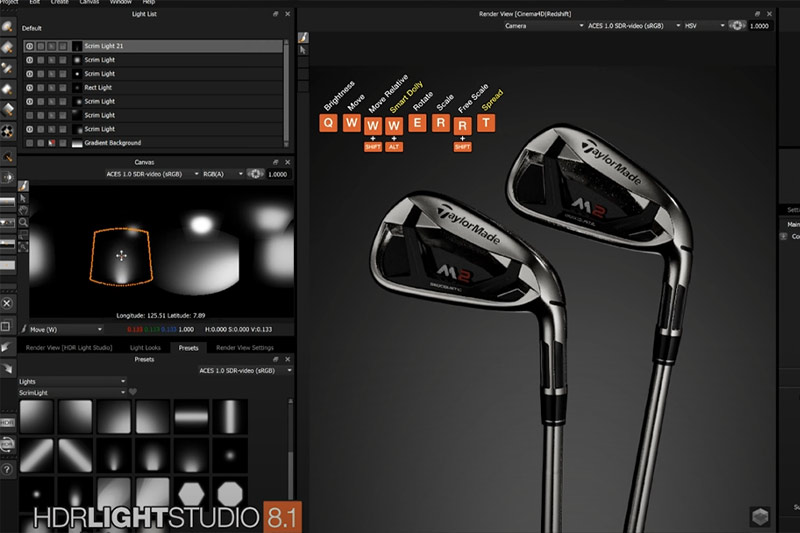Open help with the question mark icon
The height and width of the screenshot is (533, 800).
tap(7, 469)
